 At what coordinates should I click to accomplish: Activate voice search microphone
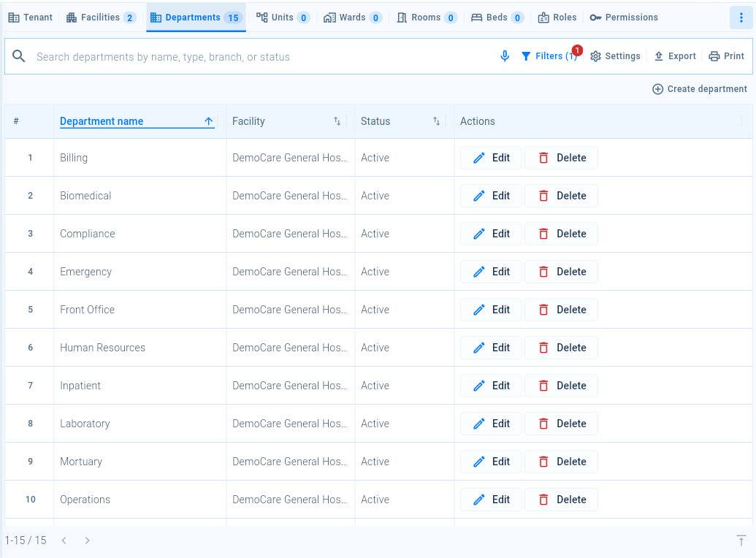(x=505, y=56)
